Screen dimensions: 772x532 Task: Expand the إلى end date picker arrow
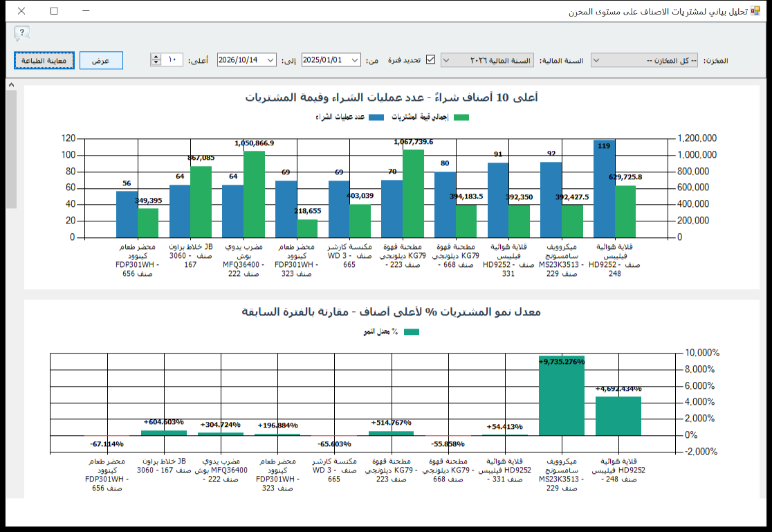click(x=270, y=60)
